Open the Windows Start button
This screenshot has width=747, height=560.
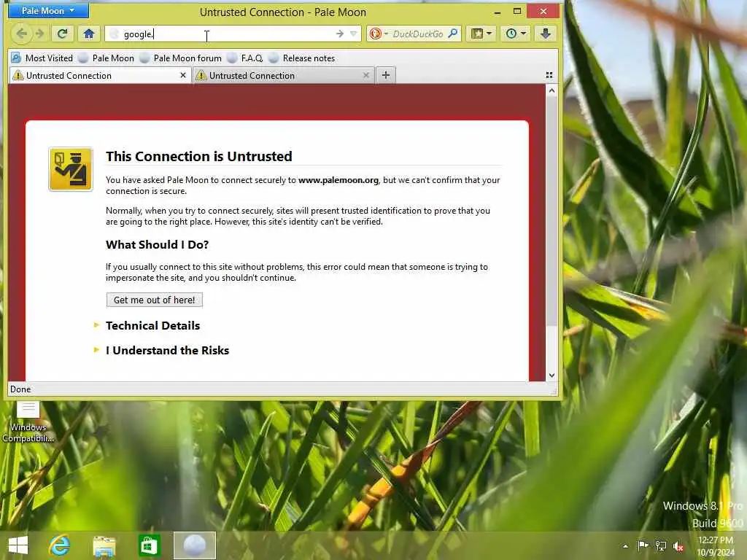tap(18, 545)
